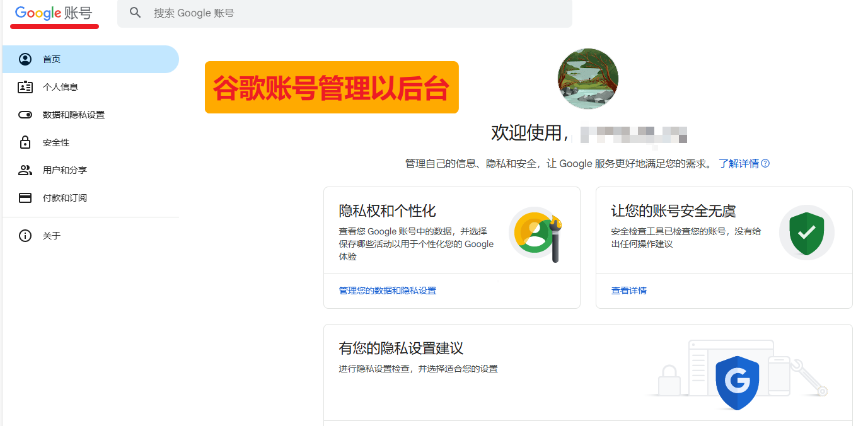Image resolution: width=868 pixels, height=426 pixels.
Task: Click the 隐私权和个性化 card heading
Action: point(387,210)
